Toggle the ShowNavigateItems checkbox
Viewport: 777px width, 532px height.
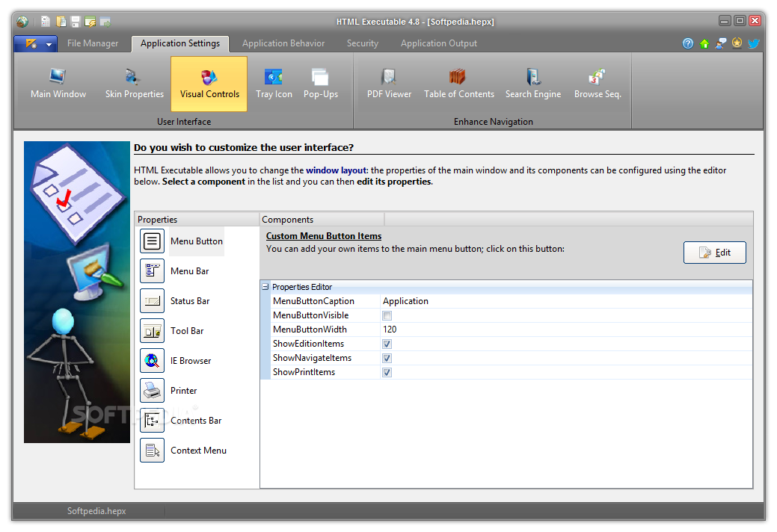387,359
